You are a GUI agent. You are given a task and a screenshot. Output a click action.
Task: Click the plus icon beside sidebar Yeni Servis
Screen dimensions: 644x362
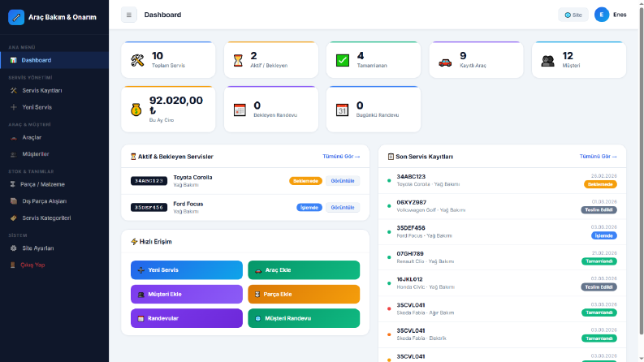pos(14,107)
